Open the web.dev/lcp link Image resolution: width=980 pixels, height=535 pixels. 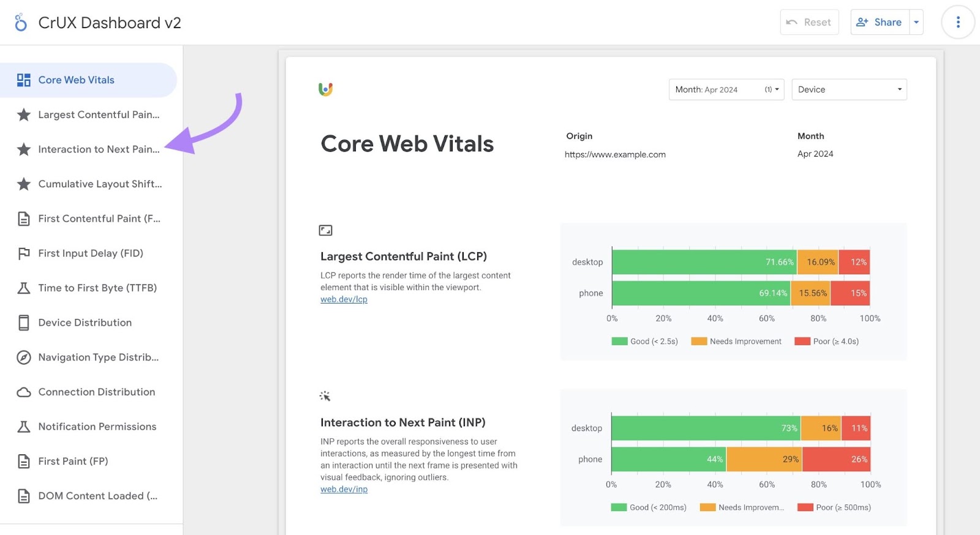point(344,299)
